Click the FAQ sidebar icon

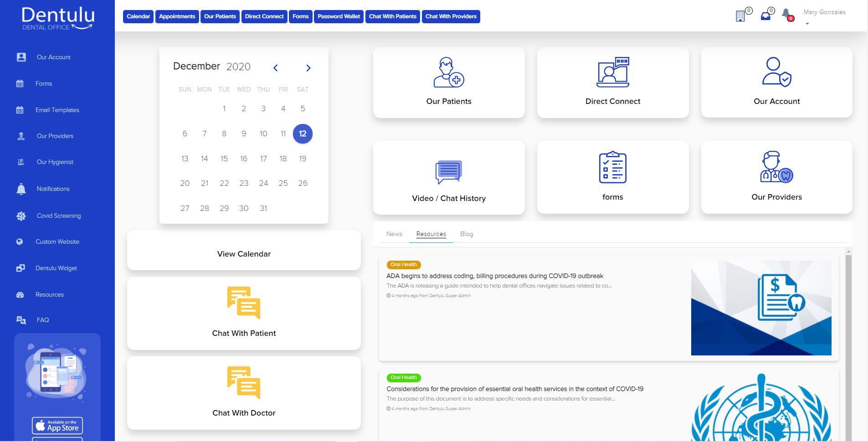(x=21, y=320)
